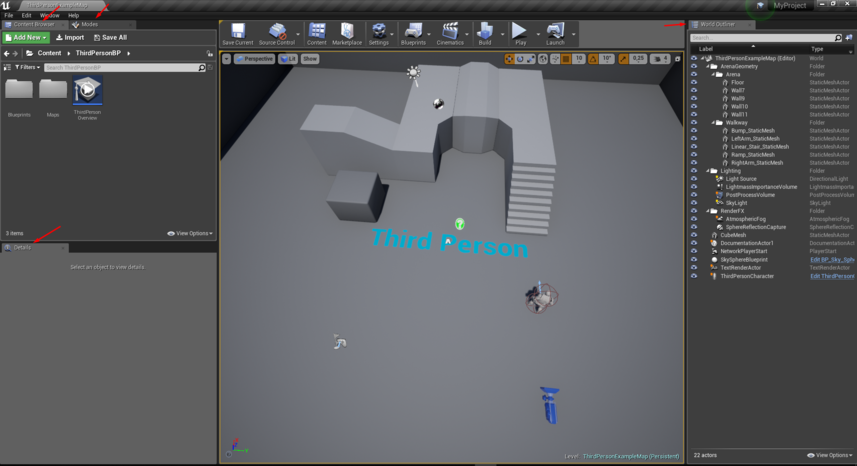This screenshot has width=857, height=466.
Task: Open Source Control toolbar icon
Action: (277, 34)
